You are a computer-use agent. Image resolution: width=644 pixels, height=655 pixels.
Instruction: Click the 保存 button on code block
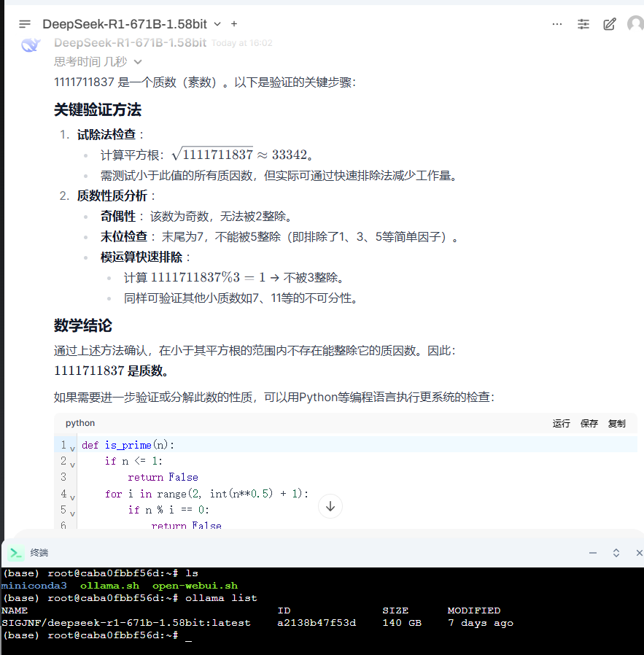click(x=589, y=424)
